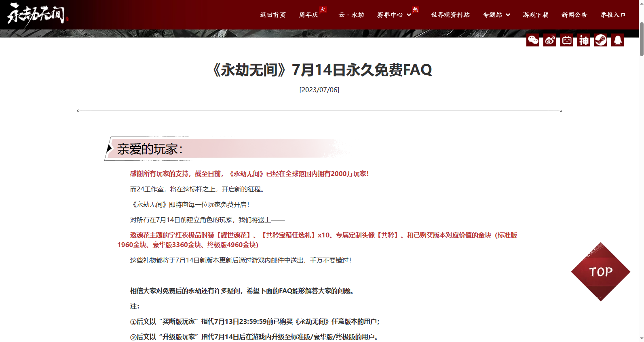This screenshot has height=342, width=644.
Task: Click the TOP diamond button
Action: [601, 272]
